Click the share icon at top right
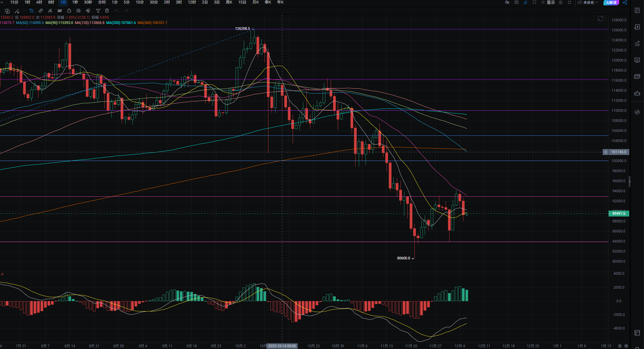The height and width of the screenshot is (349, 644). pos(625,2)
